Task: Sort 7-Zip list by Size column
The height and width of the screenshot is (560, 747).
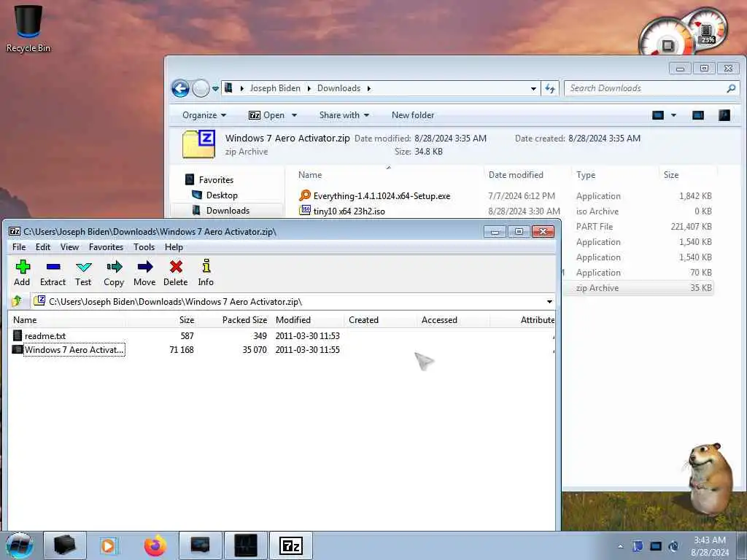Action: point(162,320)
